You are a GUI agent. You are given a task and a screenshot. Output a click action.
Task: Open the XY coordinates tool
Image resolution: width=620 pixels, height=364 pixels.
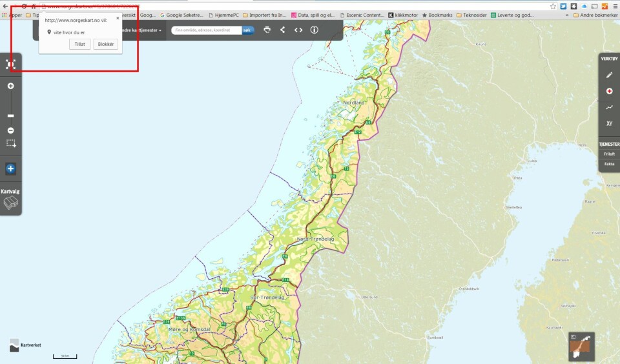point(609,123)
